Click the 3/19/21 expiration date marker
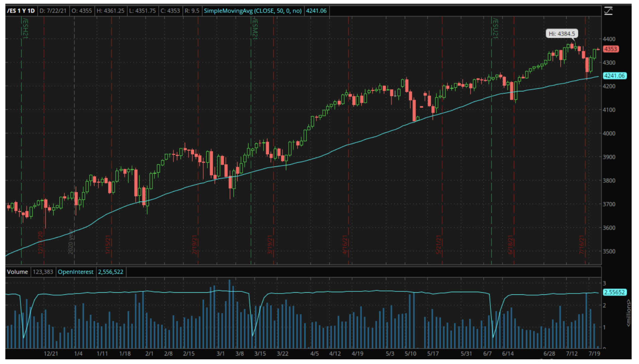 (x=270, y=245)
